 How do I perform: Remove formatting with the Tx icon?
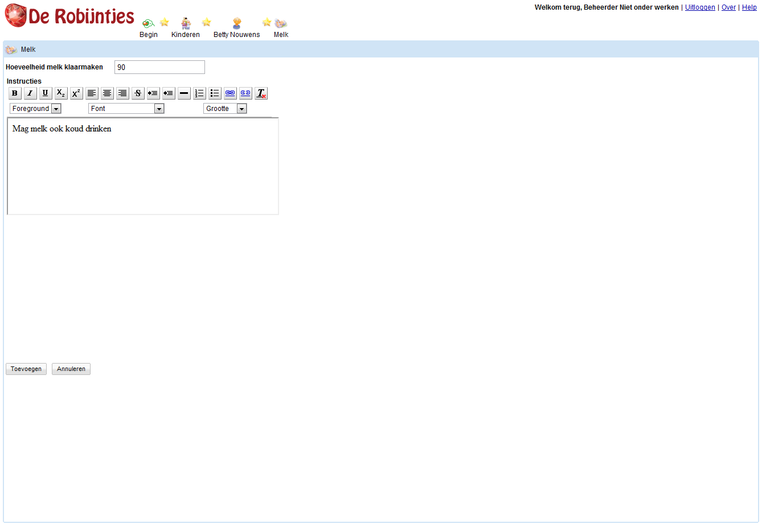click(261, 93)
